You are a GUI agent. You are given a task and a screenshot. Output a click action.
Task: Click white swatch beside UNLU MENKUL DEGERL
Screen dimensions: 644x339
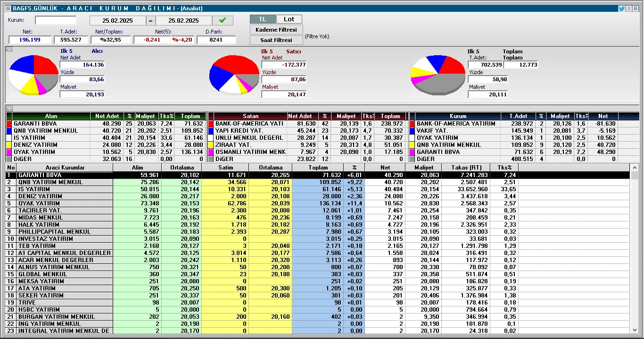(210, 138)
